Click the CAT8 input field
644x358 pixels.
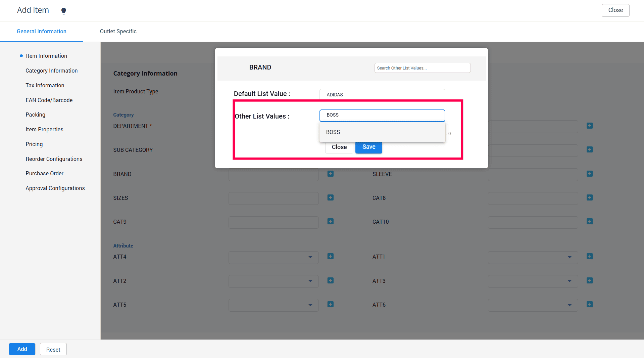pyautogui.click(x=533, y=198)
